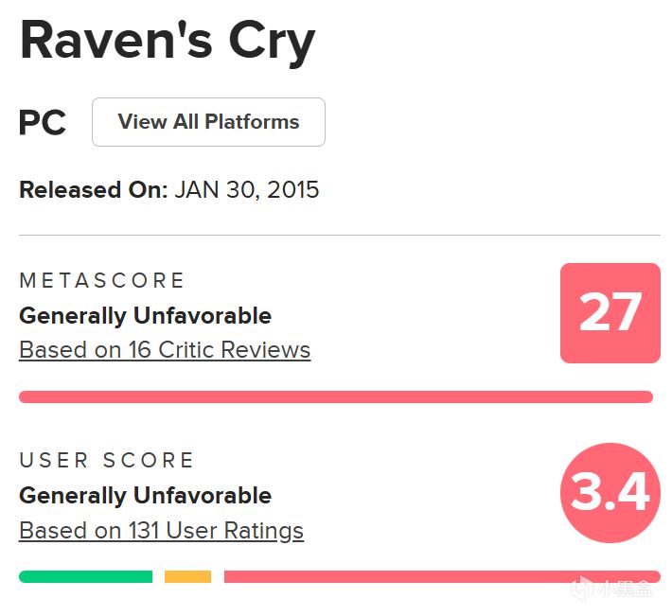Click the View All Platforms button
This screenshot has width=672, height=616.
click(208, 122)
